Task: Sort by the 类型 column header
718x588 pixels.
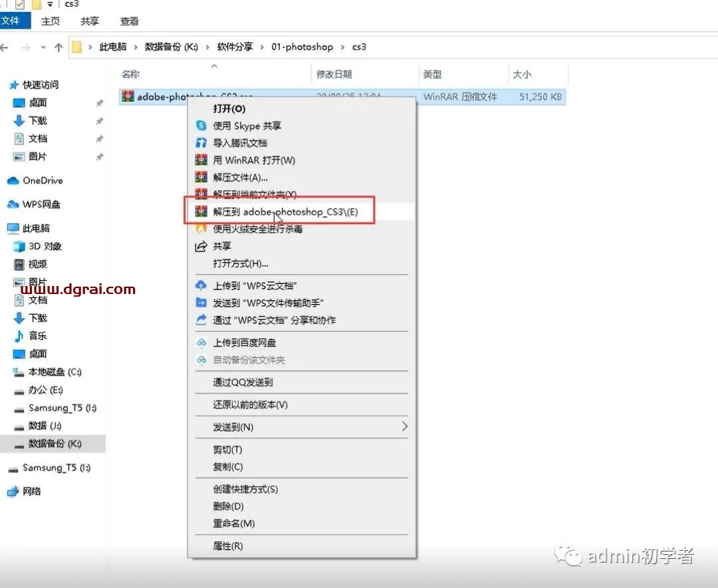Action: point(432,74)
